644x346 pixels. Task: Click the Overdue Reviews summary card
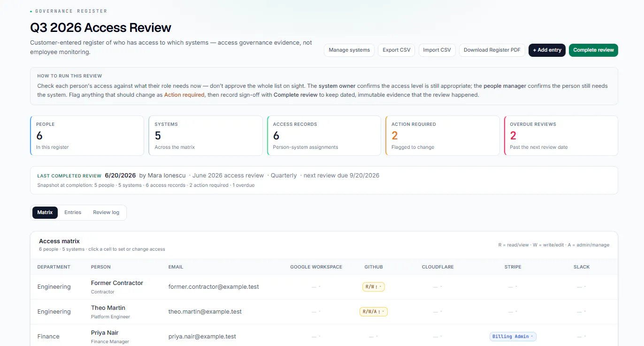tap(561, 136)
